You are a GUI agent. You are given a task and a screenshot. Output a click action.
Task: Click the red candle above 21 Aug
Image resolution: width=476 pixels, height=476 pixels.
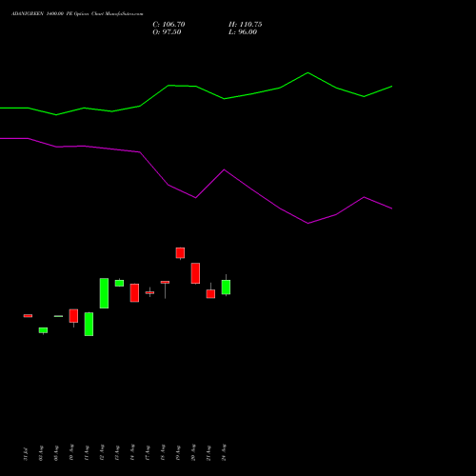(210, 294)
